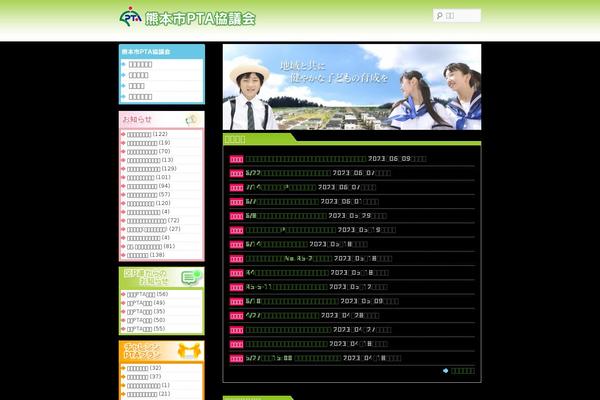Open the orange panel link with count (32)
The image size is (600, 400).
(x=144, y=368)
